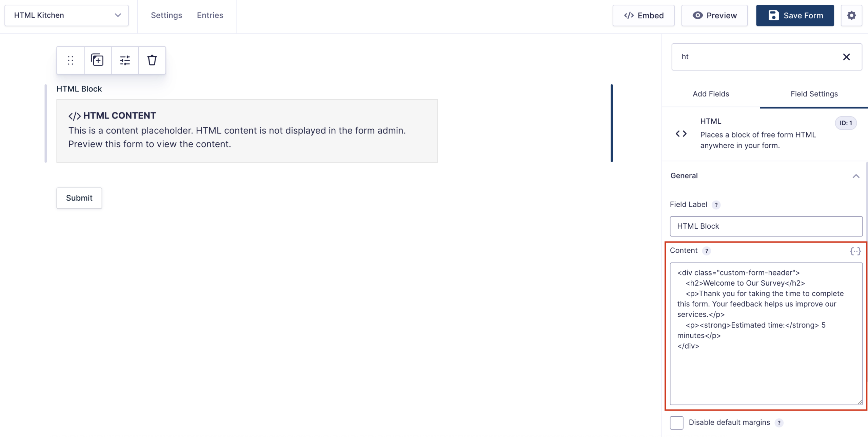The height and width of the screenshot is (437, 868).
Task: Open the Settings menu
Action: 166,16
